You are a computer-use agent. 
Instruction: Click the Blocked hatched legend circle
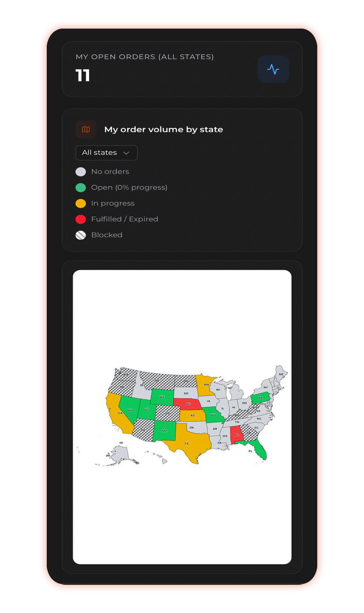(x=81, y=235)
